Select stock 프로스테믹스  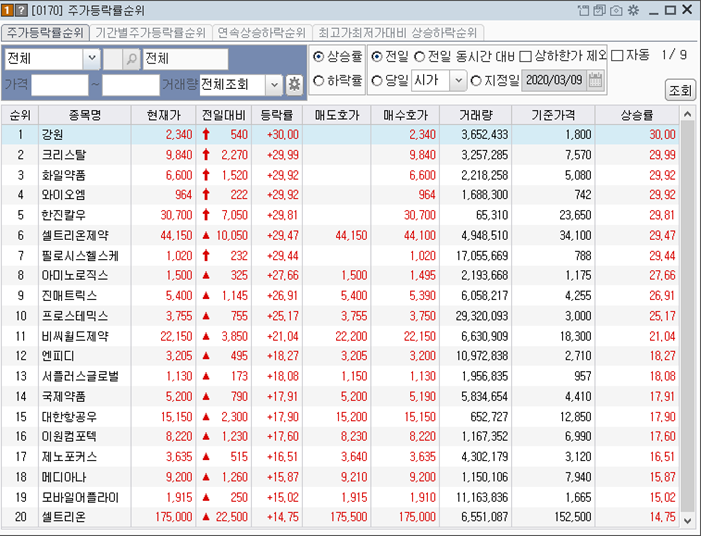75,316
